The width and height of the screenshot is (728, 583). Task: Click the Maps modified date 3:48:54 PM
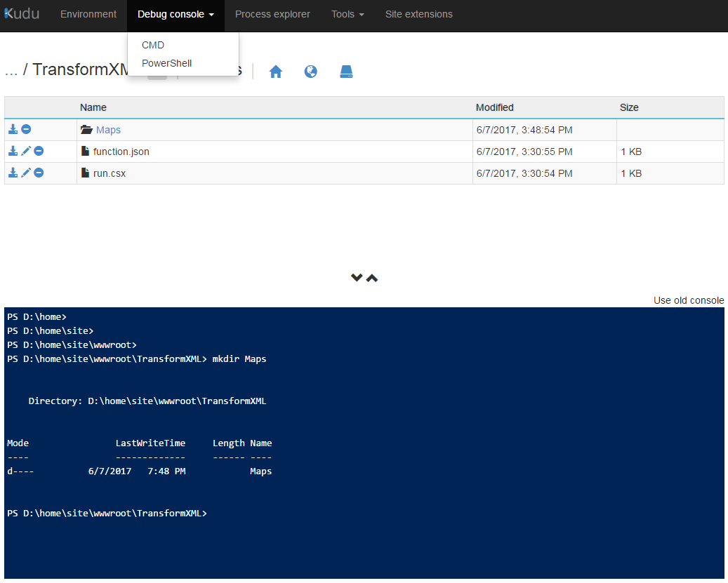(524, 130)
